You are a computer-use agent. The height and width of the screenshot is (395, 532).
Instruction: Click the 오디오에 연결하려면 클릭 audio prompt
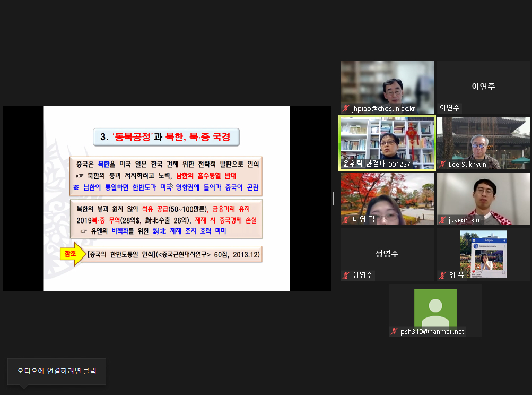(57, 372)
